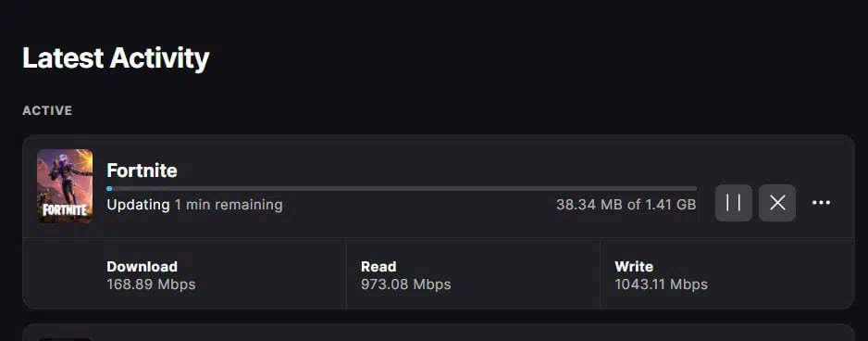This screenshot has height=341, width=868.
Task: Select the Fortnite title text
Action: coord(142,170)
